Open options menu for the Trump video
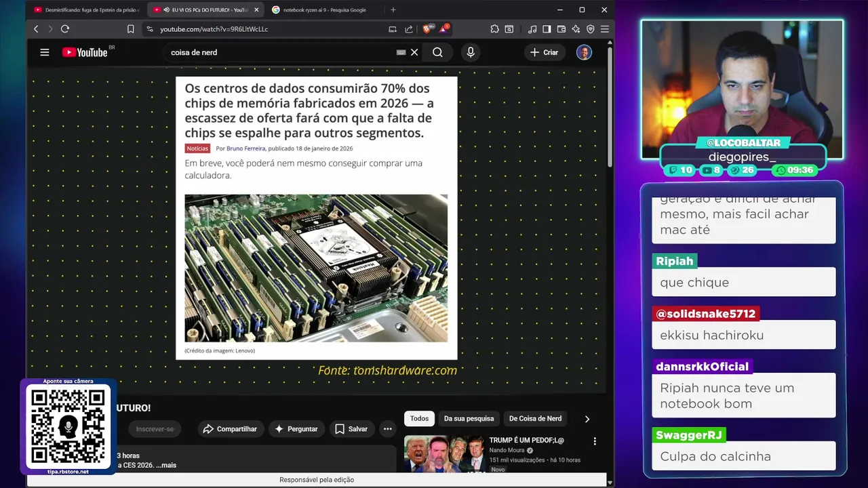This screenshot has height=488, width=868. click(595, 441)
